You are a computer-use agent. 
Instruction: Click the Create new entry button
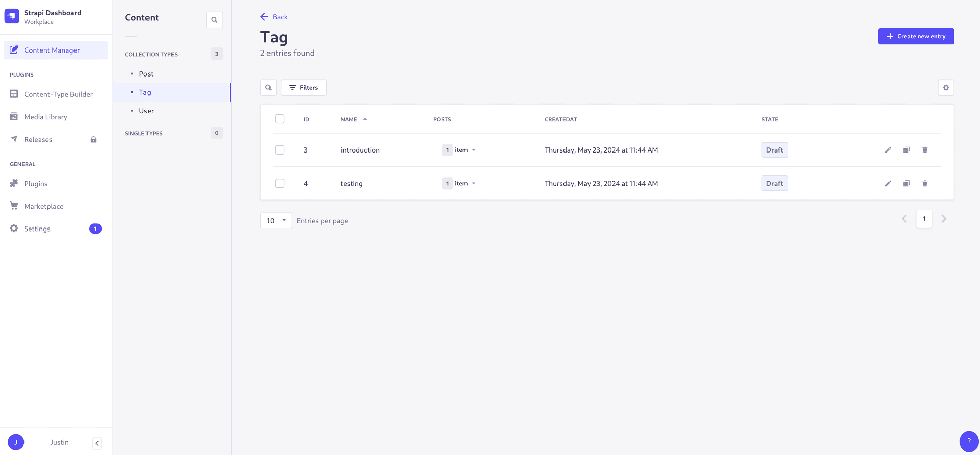tap(916, 36)
